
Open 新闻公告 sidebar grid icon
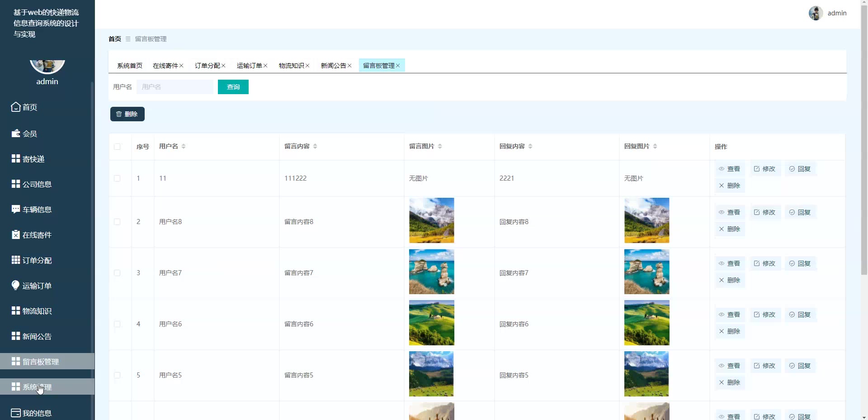(16, 336)
